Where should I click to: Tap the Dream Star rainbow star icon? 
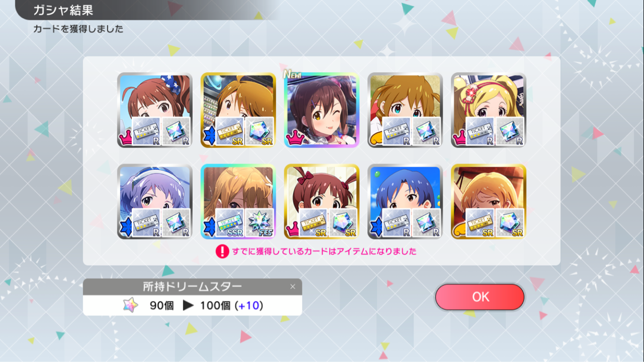tap(130, 305)
